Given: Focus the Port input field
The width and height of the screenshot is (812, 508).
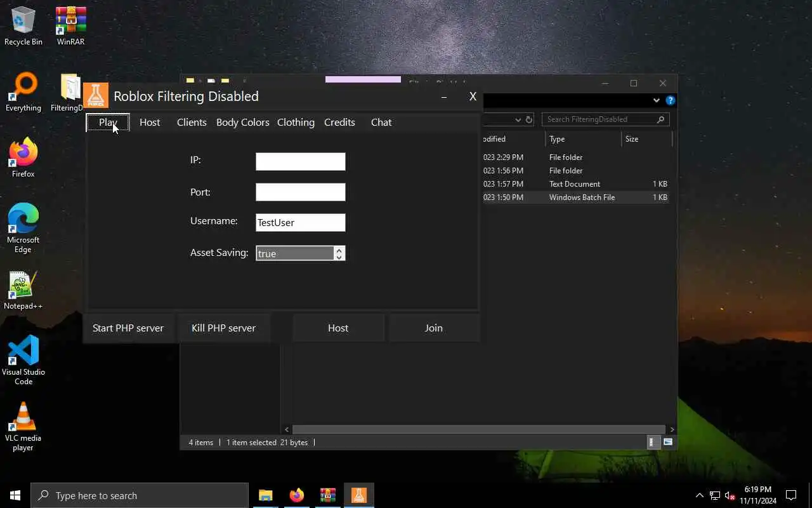Looking at the screenshot, I should (x=301, y=192).
